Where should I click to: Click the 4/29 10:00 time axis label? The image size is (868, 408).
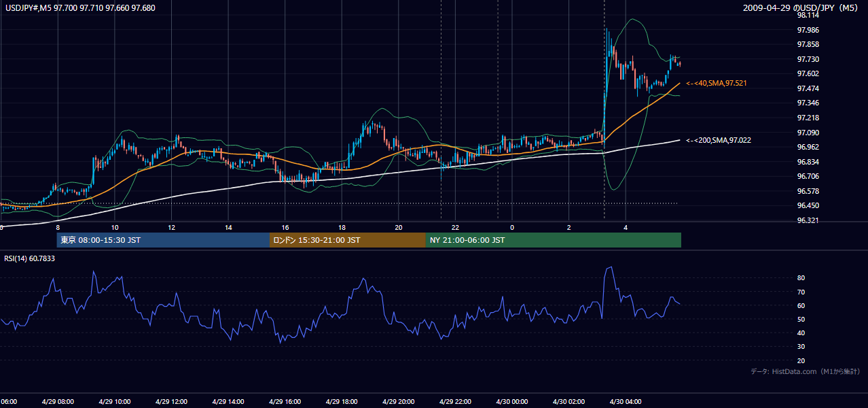point(114,402)
